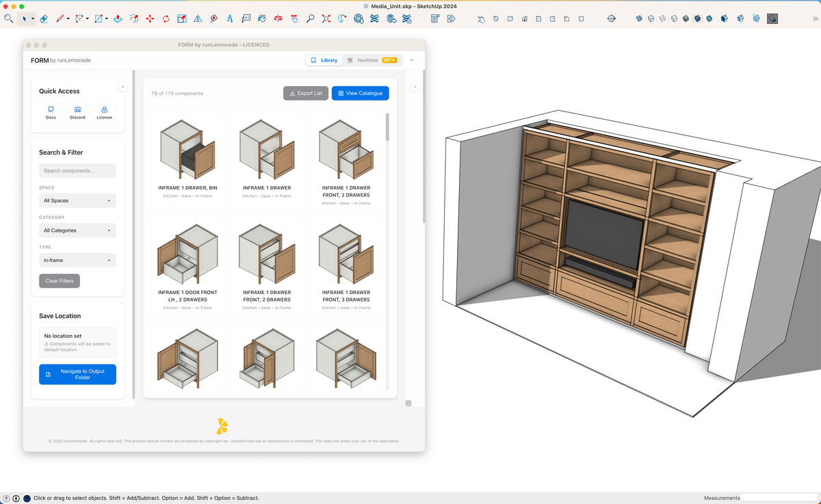Screen dimensions: 821x504
Task: Open Discord from Quick Access panel
Action: pos(77,111)
